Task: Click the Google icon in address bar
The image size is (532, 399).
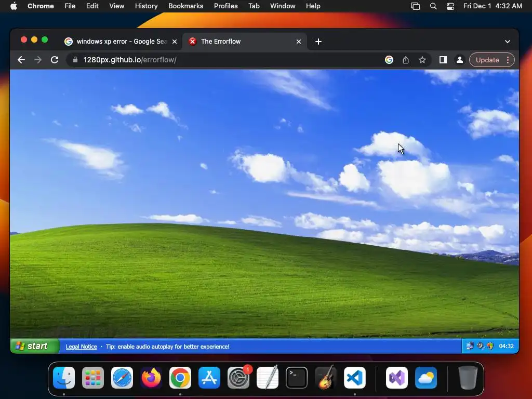Action: click(x=389, y=60)
